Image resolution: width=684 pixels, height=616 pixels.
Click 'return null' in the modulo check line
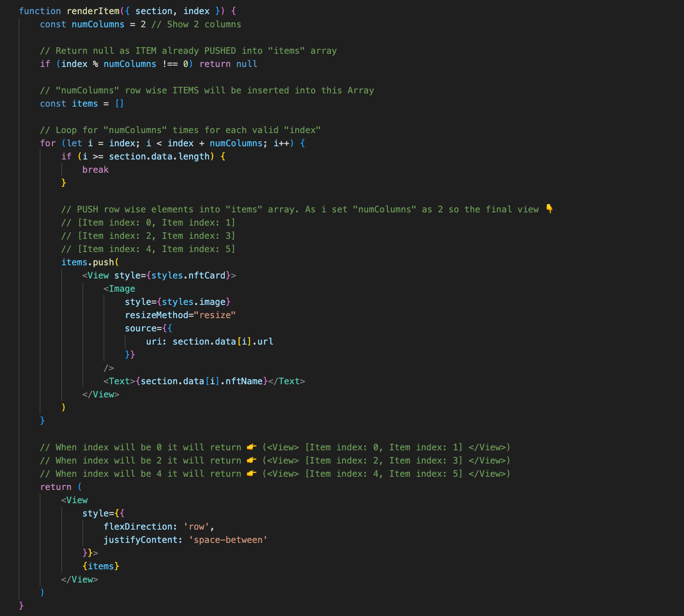tap(228, 64)
